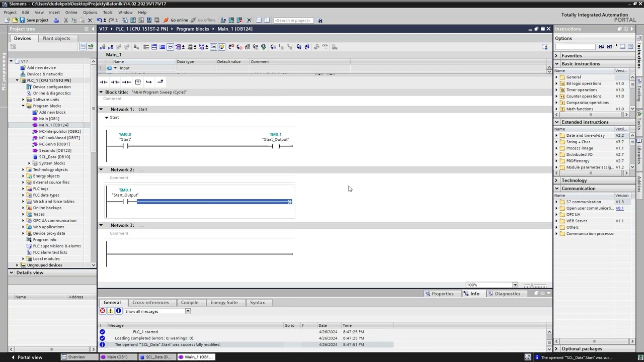644x362 pixels.
Task: Click the Open project folder icon
Action: point(14,20)
